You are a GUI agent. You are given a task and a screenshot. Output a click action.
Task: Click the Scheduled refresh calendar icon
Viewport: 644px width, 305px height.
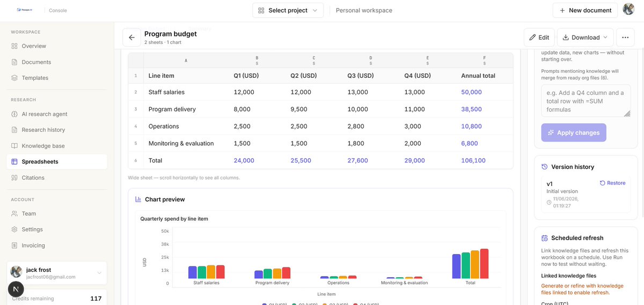click(545, 238)
